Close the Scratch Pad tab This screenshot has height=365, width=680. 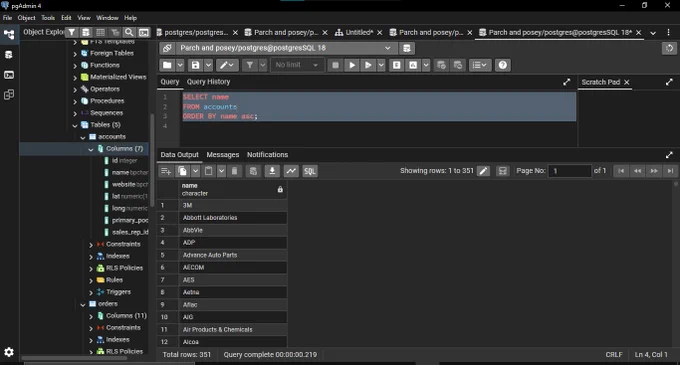click(x=626, y=82)
